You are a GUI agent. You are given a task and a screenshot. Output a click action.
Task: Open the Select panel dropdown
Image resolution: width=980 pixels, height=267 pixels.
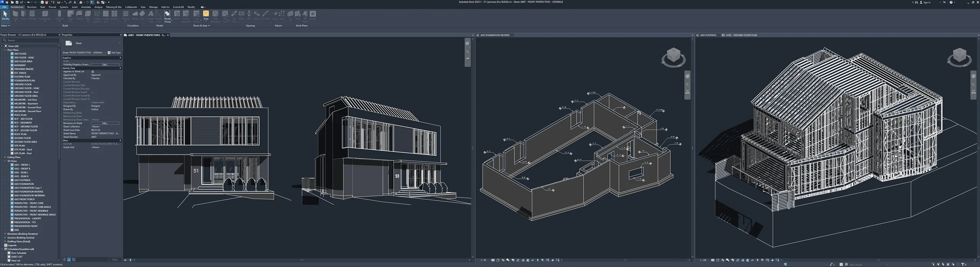(x=5, y=26)
